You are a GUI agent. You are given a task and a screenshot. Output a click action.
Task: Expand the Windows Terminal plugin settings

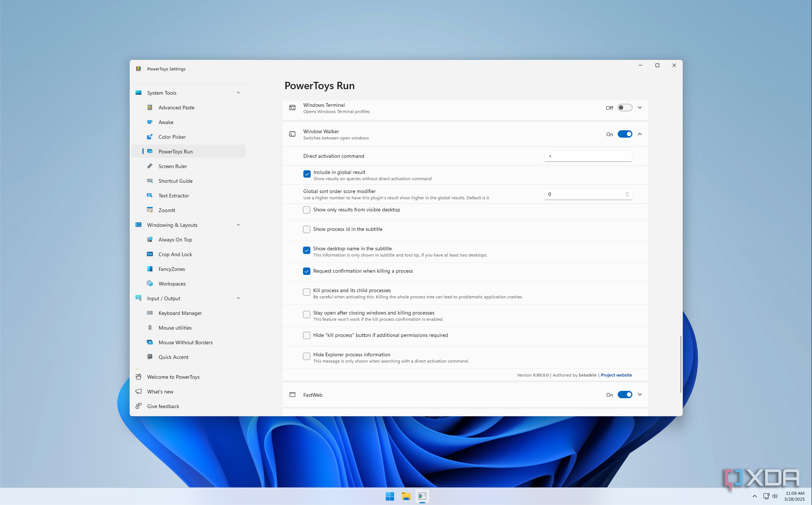tap(640, 108)
